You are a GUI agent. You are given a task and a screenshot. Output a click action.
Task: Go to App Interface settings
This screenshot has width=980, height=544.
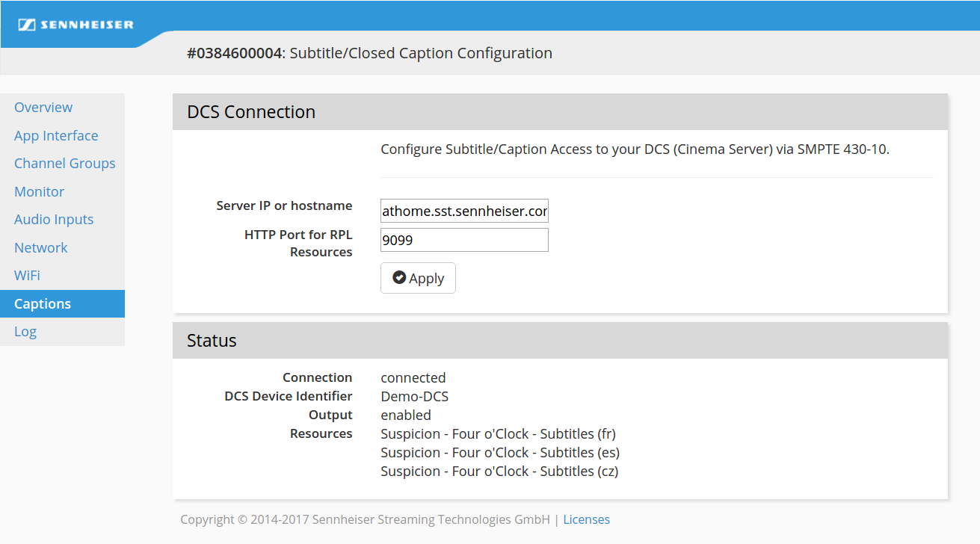coord(56,136)
